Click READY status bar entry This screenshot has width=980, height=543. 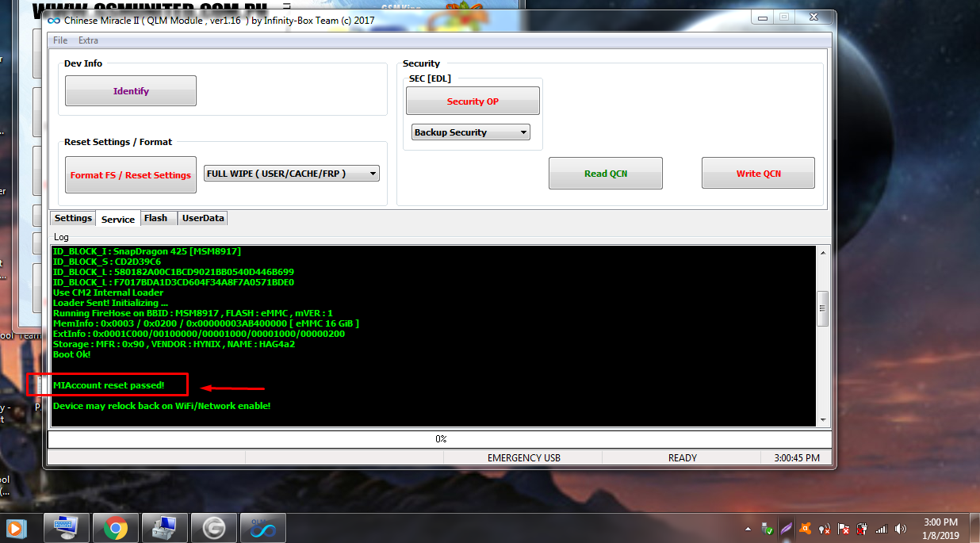[682, 457]
